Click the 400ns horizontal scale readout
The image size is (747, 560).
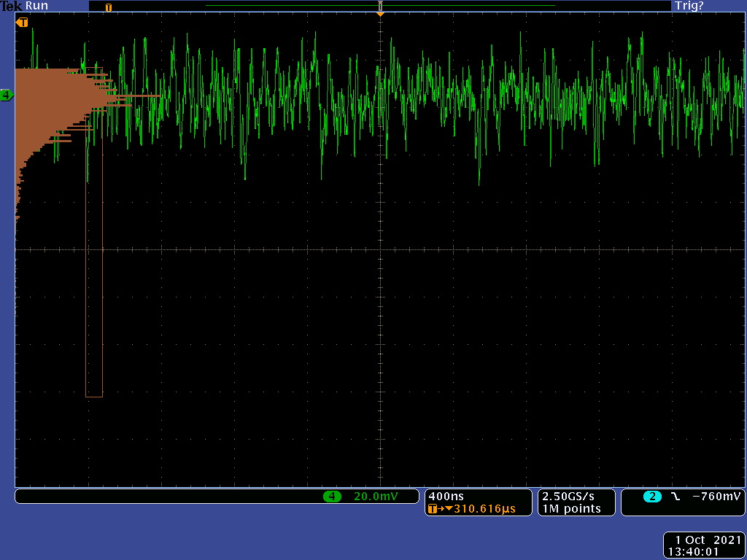tap(446, 497)
